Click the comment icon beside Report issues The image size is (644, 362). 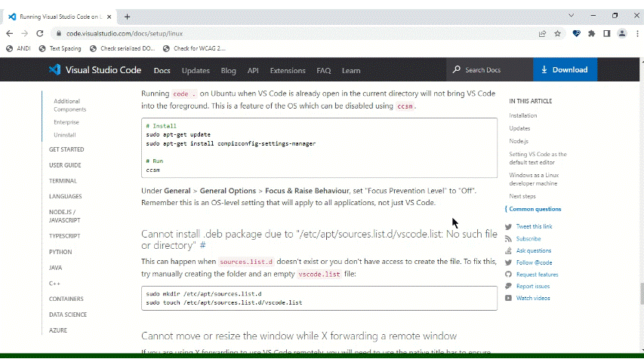[x=508, y=286]
